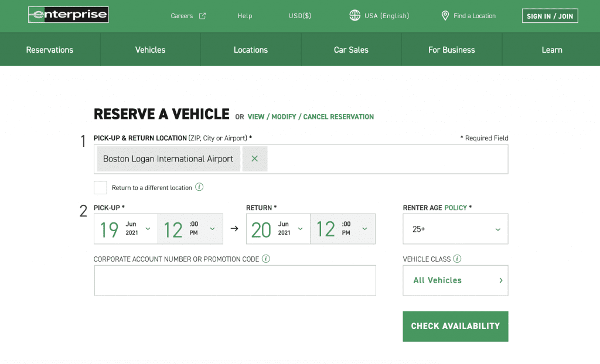Open the Renter Age 25+ dropdown
Viewport: 600px width, 364px height.
point(455,229)
